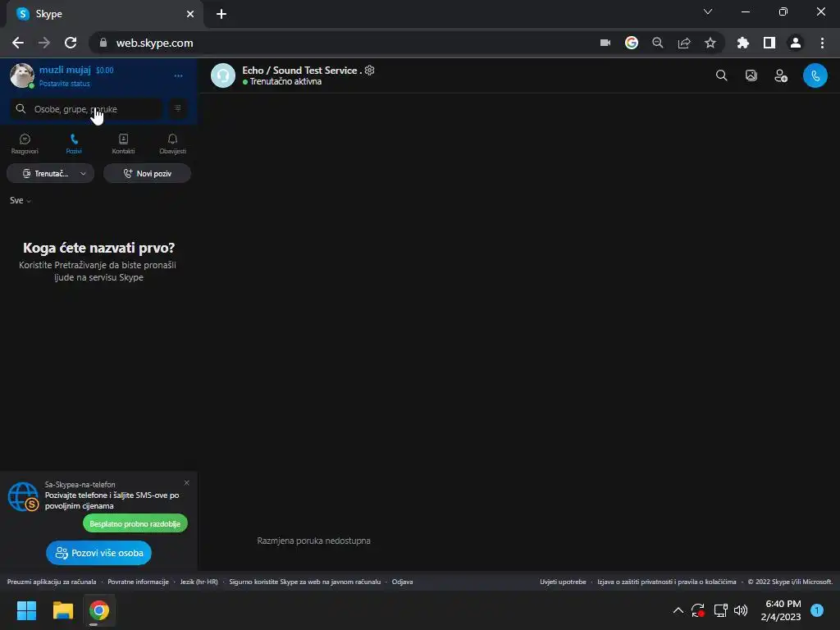Click the Novi poziv button
Image resolution: width=840 pixels, height=630 pixels.
coord(147,174)
